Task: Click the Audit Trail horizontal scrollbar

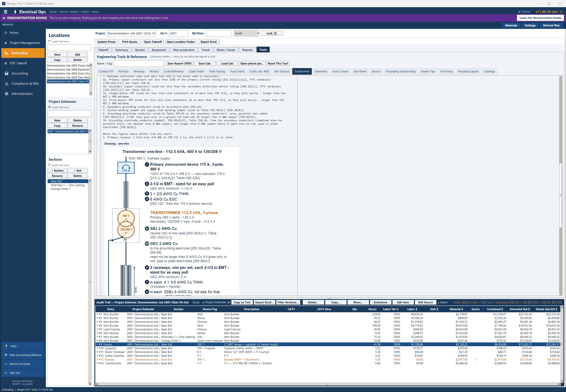Action: click(x=328, y=384)
